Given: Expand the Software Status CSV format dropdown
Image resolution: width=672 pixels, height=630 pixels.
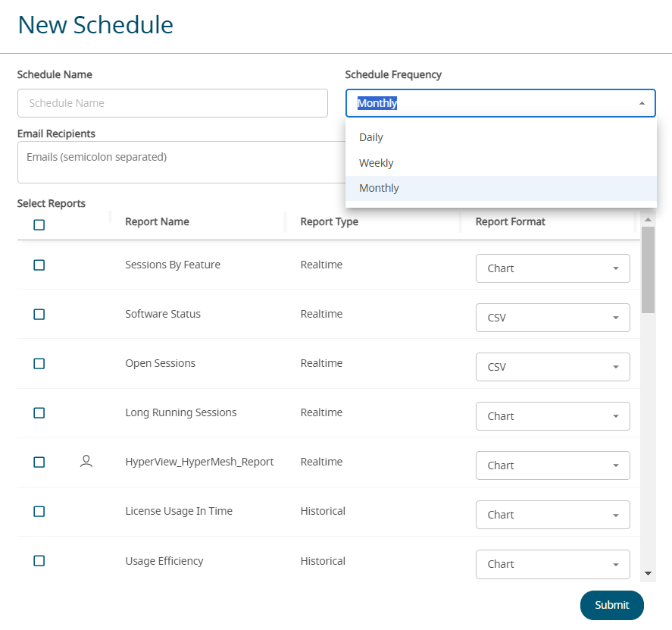Looking at the screenshot, I should coord(552,318).
